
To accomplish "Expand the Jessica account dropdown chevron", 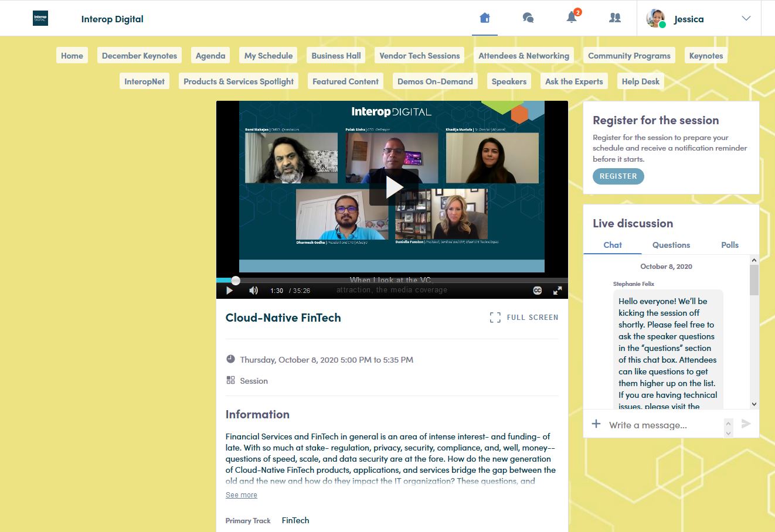I will pyautogui.click(x=746, y=18).
